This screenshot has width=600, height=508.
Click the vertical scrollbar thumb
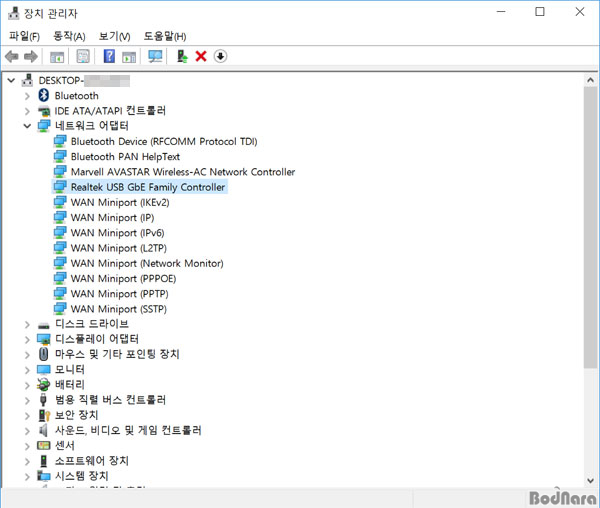[x=590, y=228]
